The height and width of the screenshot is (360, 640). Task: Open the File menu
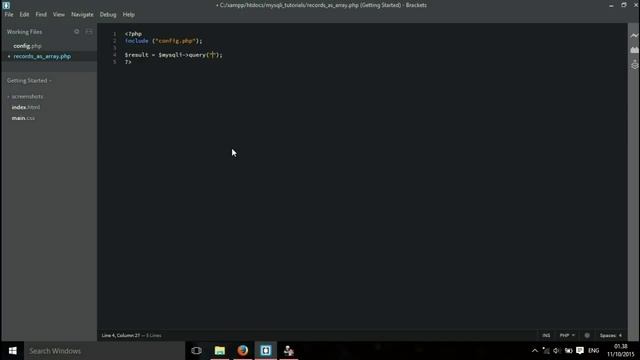point(9,14)
